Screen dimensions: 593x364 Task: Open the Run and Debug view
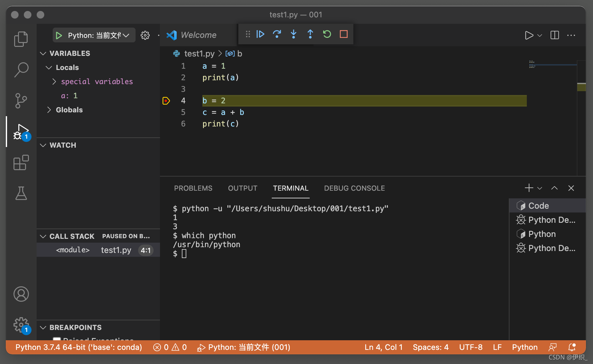(x=21, y=132)
